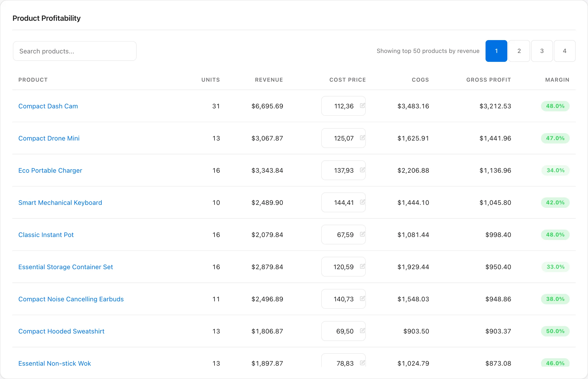Click the COST PRICE column header
588x379 pixels.
(347, 80)
